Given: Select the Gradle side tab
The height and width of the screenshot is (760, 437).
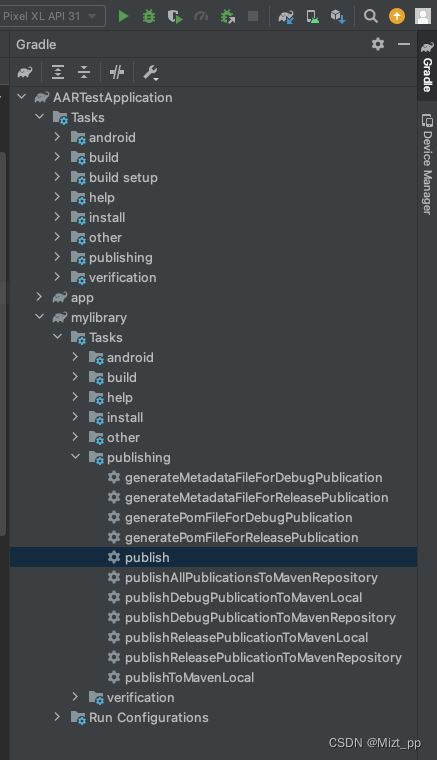Looking at the screenshot, I should [427, 67].
